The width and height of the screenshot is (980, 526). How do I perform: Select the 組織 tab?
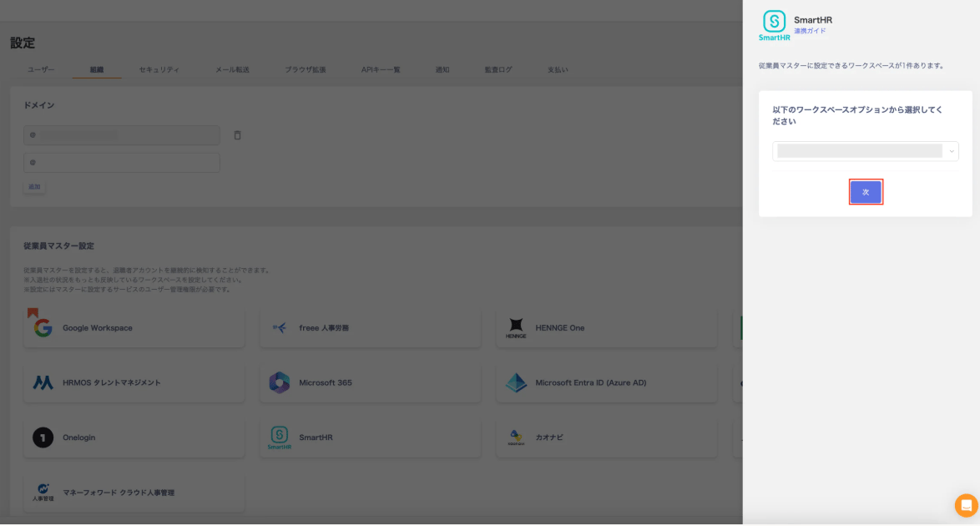[97, 69]
